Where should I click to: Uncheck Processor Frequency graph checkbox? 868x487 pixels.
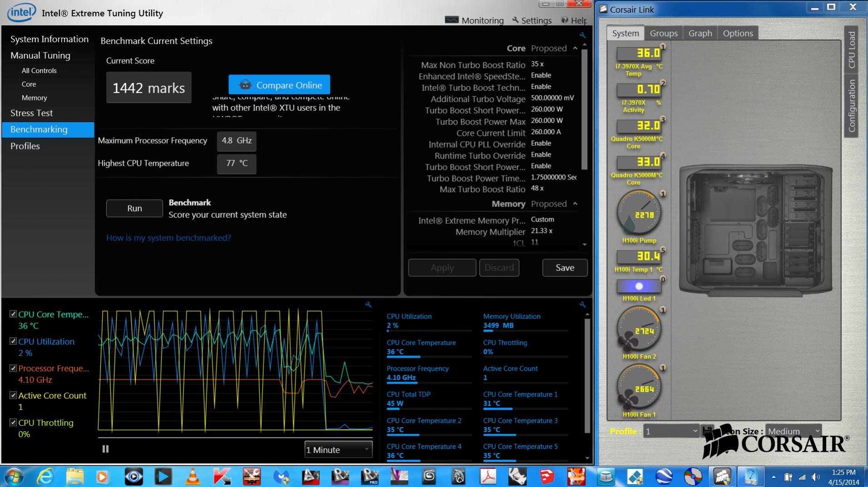pos(13,368)
